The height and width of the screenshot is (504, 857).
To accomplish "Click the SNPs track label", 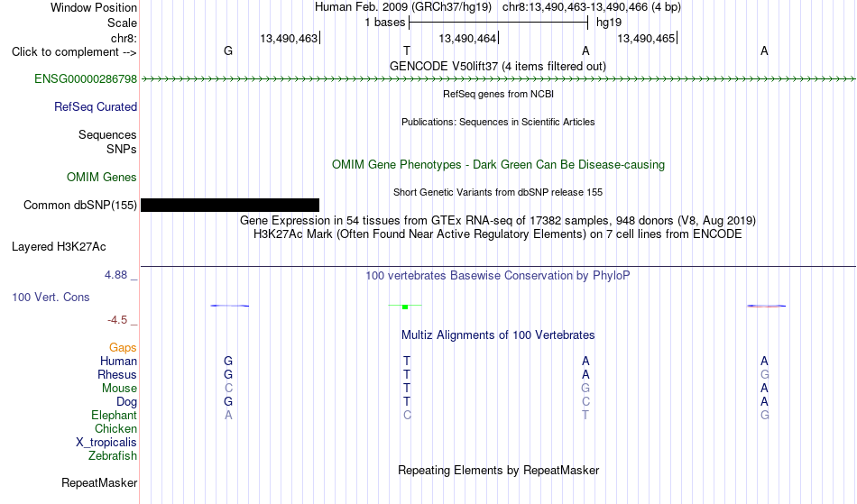I will click(x=122, y=149).
